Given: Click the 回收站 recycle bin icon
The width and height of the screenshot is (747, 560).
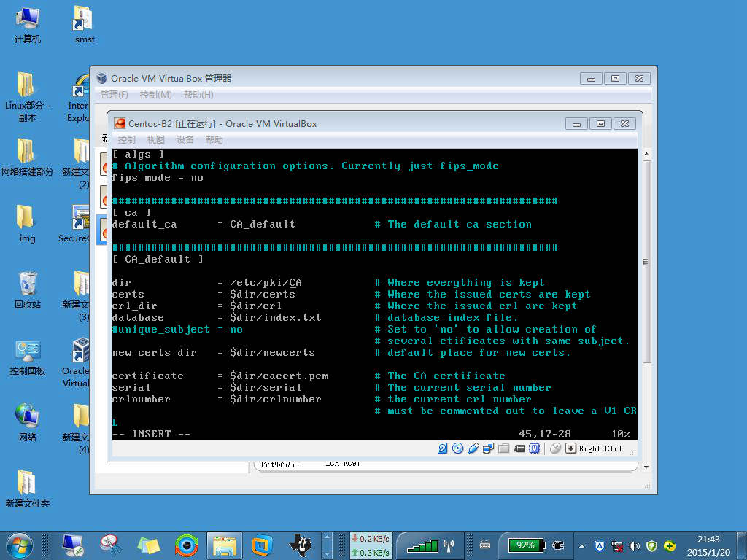Looking at the screenshot, I should [x=27, y=290].
